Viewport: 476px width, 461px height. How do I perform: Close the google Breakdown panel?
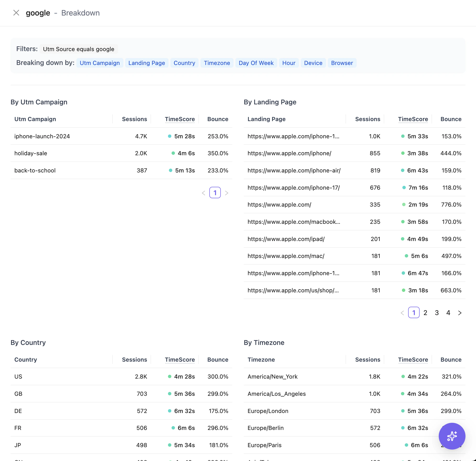tap(16, 13)
